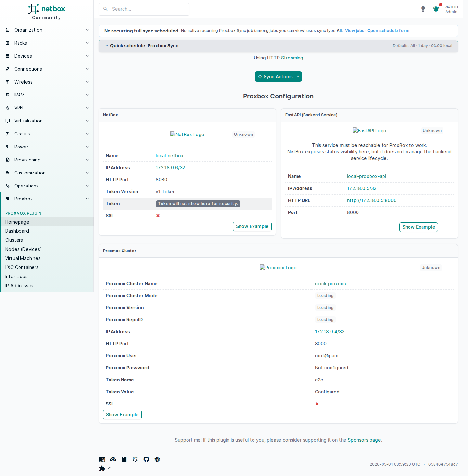Open the Dashboard menu item

coord(47,231)
